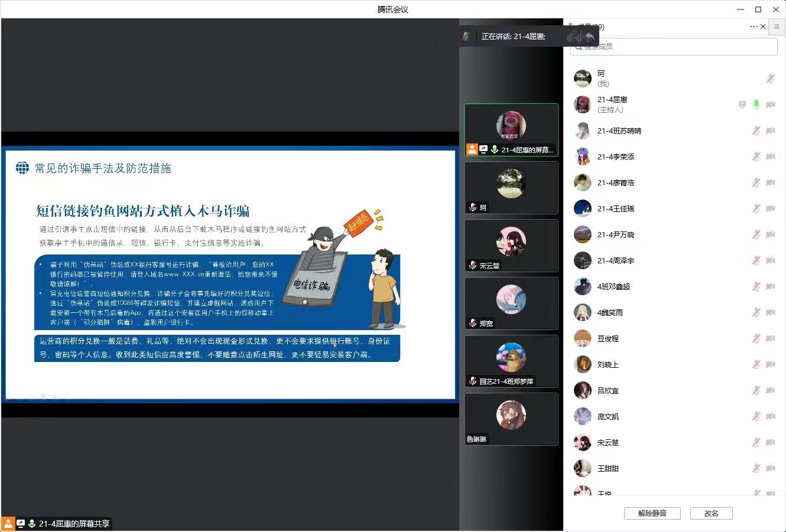This screenshot has height=532, width=786.
Task: Click the green active mic icon beside host 21-4屈惠
Action: pyautogui.click(x=756, y=104)
